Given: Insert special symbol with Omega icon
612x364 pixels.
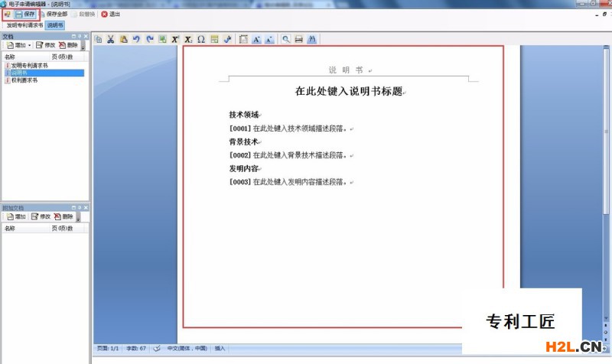Looking at the screenshot, I should [201, 39].
